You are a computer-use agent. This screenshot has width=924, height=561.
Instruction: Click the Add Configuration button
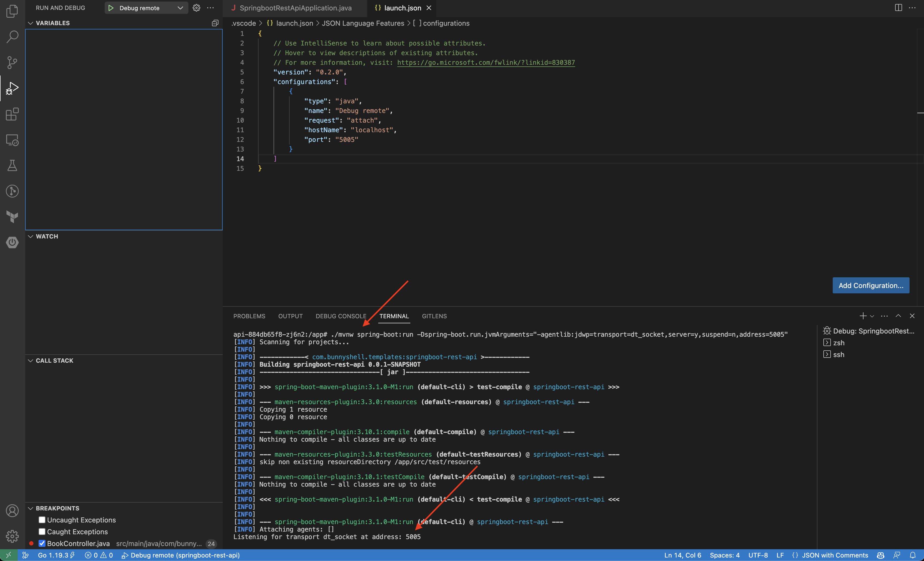[x=871, y=285]
